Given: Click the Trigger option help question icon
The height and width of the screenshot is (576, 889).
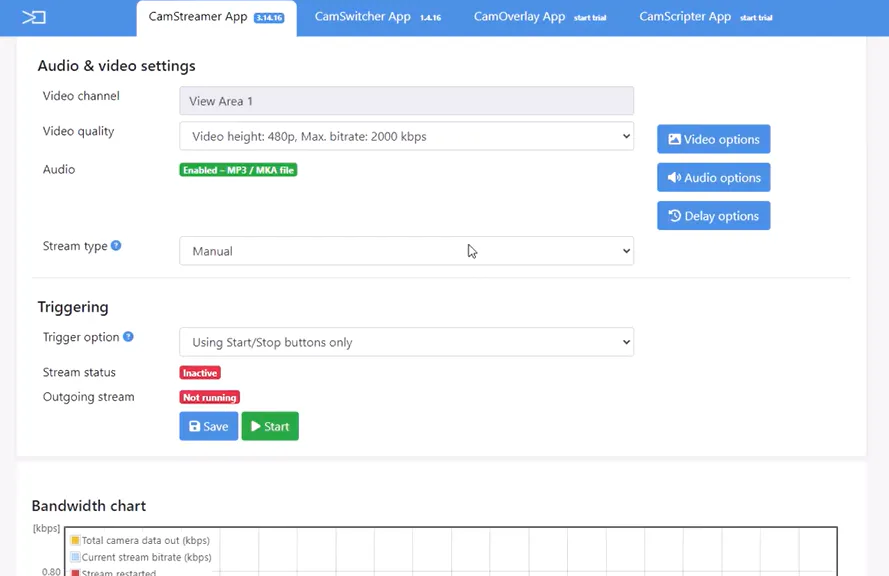Looking at the screenshot, I should (x=128, y=337).
